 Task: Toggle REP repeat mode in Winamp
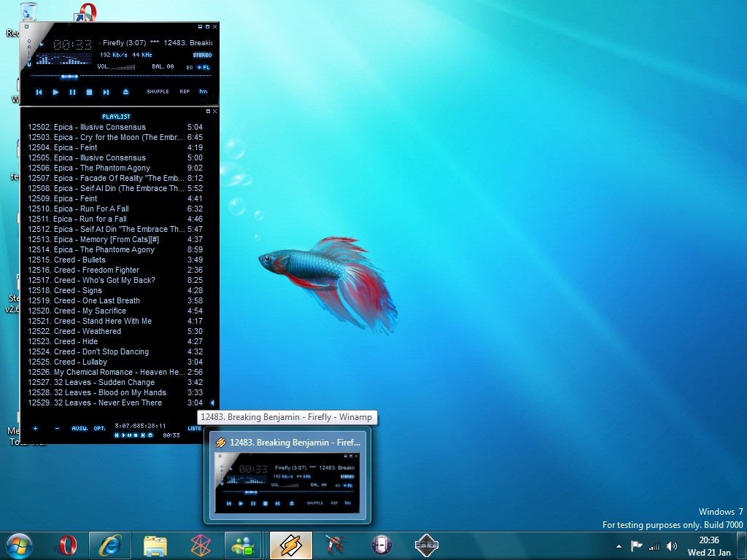(185, 91)
